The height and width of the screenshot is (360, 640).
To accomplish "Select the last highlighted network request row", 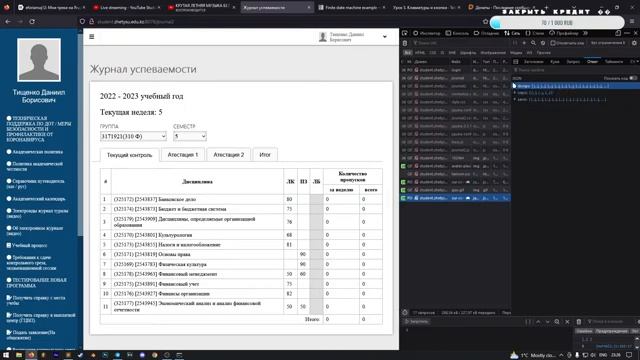I will (x=455, y=198).
